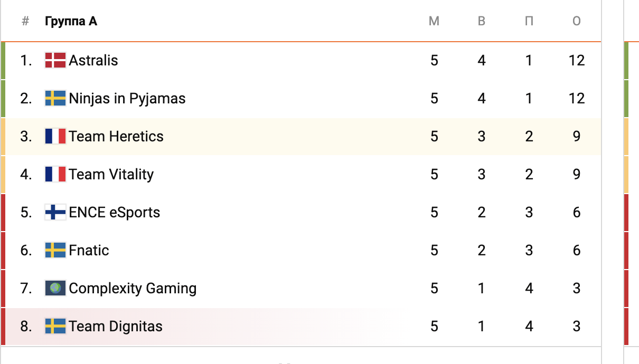Open the Fnatic team link
The width and height of the screenshot is (639, 364).
click(x=89, y=250)
